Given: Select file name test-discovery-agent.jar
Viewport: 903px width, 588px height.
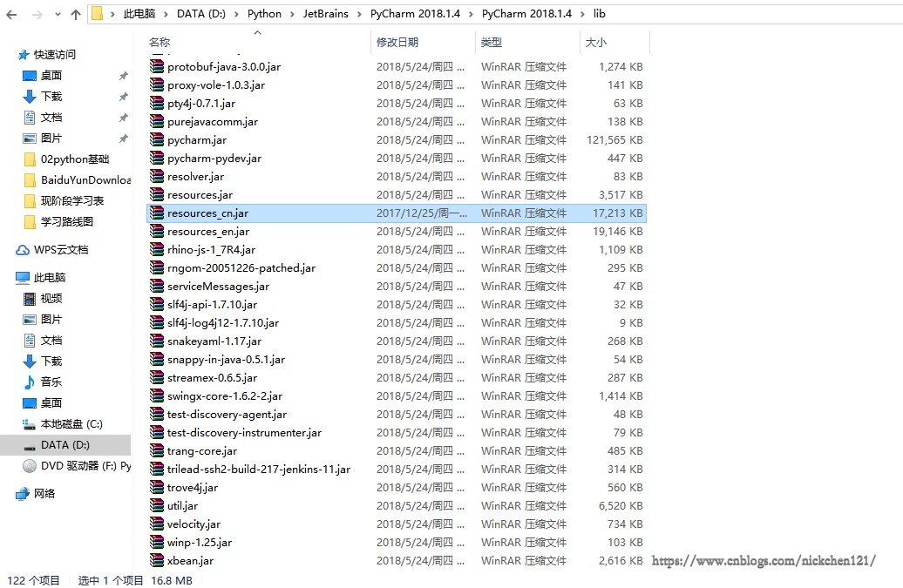Looking at the screenshot, I should tap(227, 415).
